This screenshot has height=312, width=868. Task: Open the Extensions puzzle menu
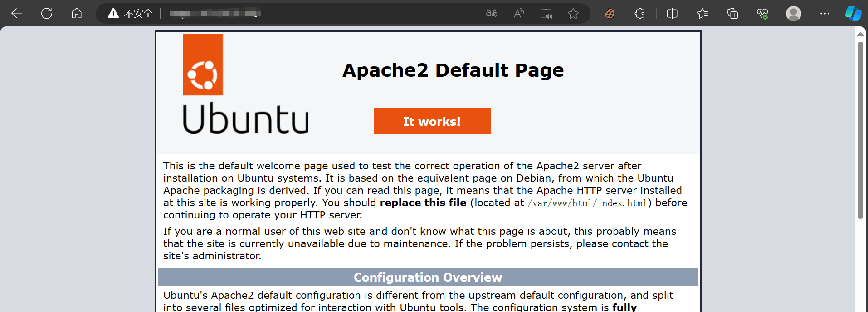click(639, 14)
